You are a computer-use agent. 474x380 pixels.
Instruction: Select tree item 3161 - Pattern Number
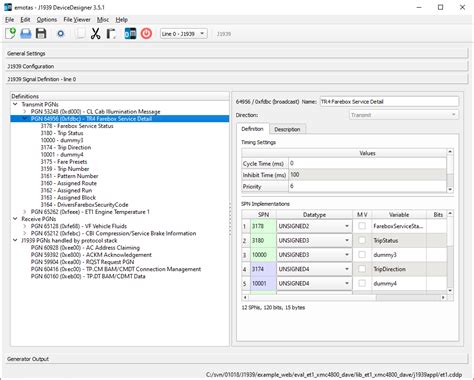pos(69,176)
